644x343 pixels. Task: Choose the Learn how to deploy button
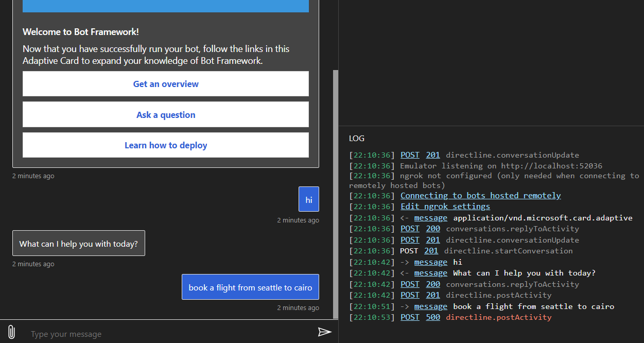166,145
